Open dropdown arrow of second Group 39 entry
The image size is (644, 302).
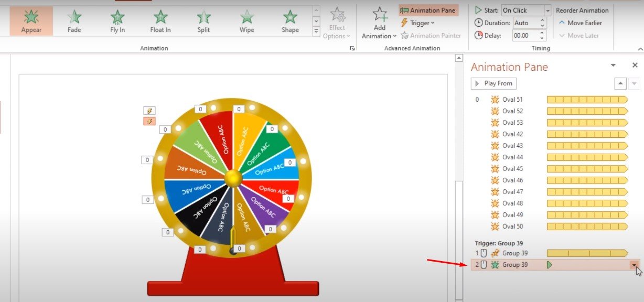pyautogui.click(x=635, y=265)
